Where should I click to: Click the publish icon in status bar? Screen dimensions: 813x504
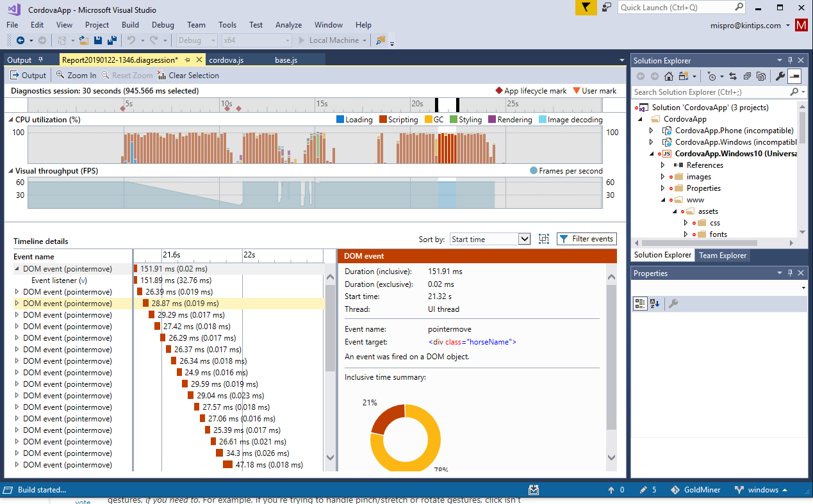point(534,490)
